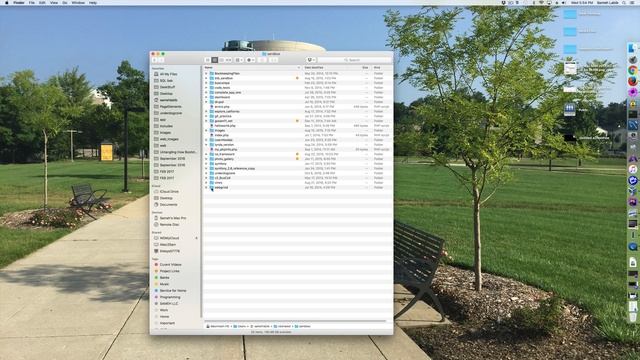Open the Finder menu in menu bar
The width and height of the screenshot is (640, 360).
click(19, 2)
